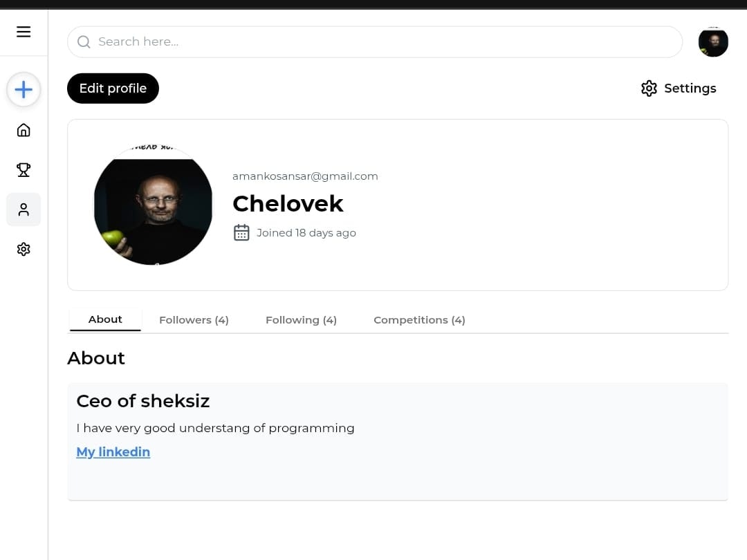Open the hamburger menu in sidebar

click(x=24, y=32)
